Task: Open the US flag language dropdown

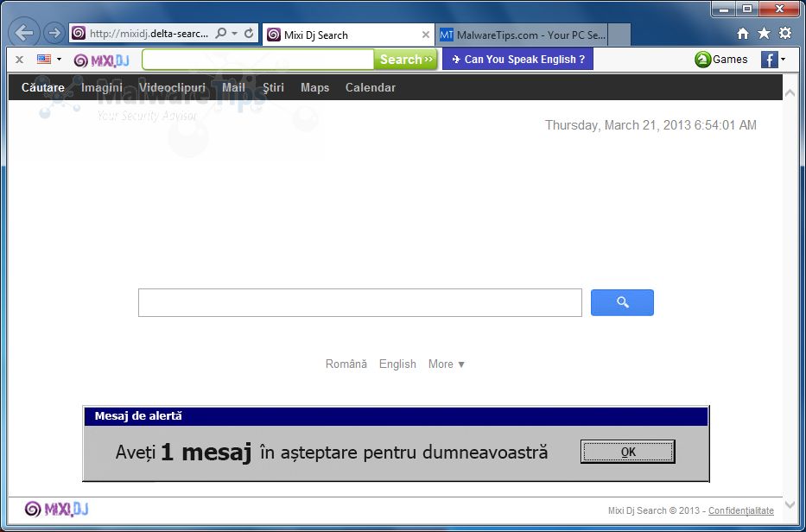Action: click(46, 60)
